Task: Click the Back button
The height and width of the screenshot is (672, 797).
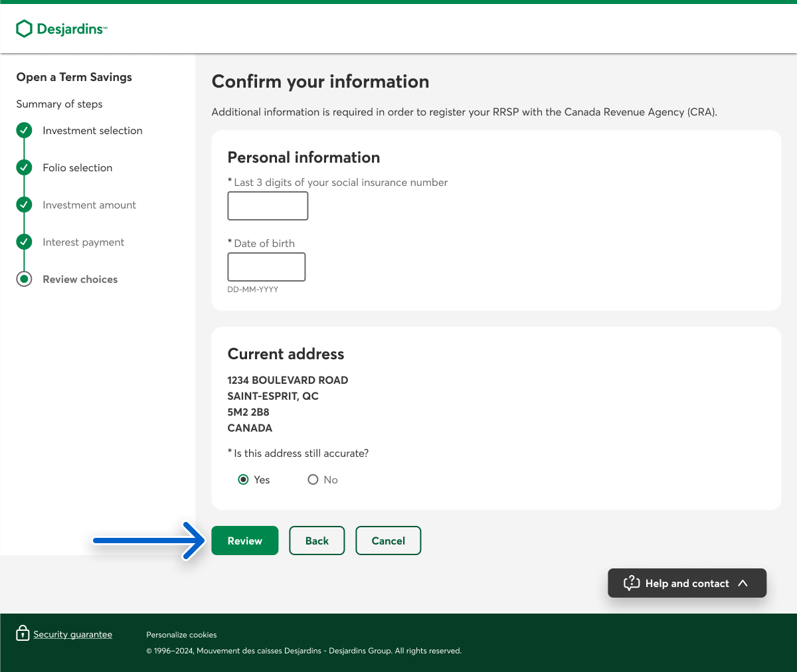Action: pos(317,541)
